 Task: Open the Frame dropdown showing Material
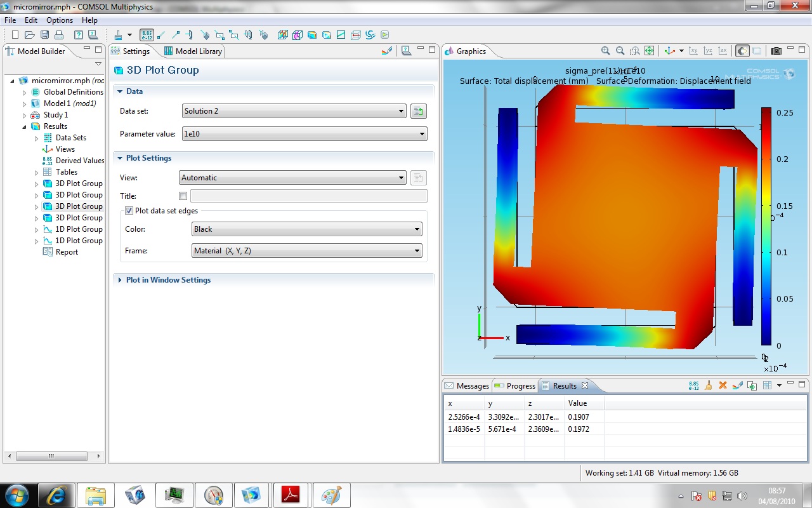[x=307, y=251]
